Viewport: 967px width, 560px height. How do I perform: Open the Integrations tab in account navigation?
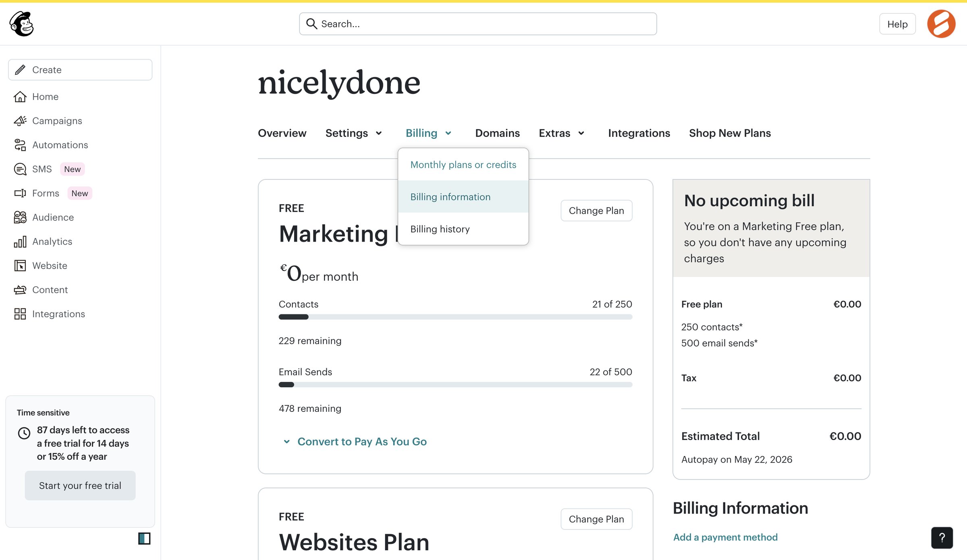[x=639, y=133]
